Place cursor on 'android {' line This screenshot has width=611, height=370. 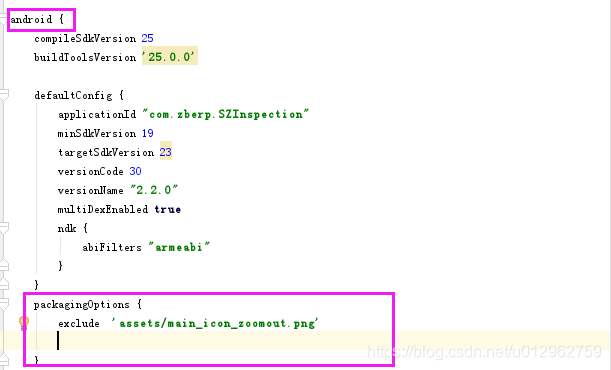click(37, 19)
